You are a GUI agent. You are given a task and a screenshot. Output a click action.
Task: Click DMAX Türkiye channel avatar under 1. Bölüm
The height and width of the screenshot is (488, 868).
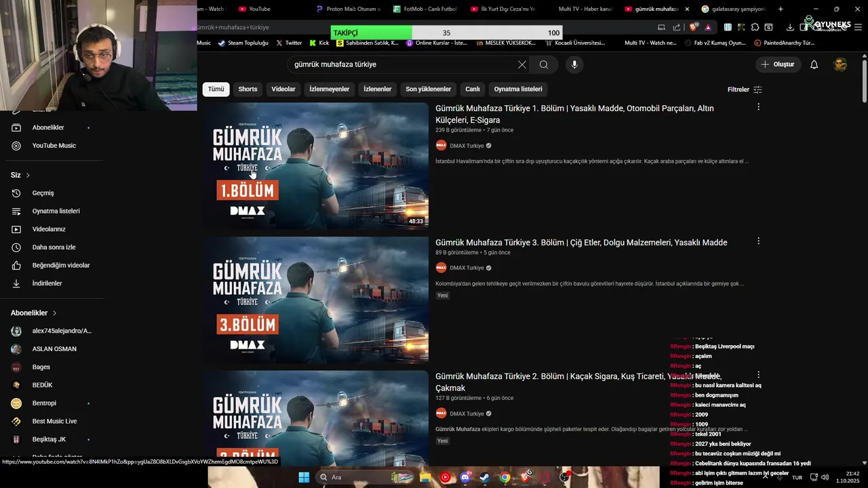tap(441, 146)
